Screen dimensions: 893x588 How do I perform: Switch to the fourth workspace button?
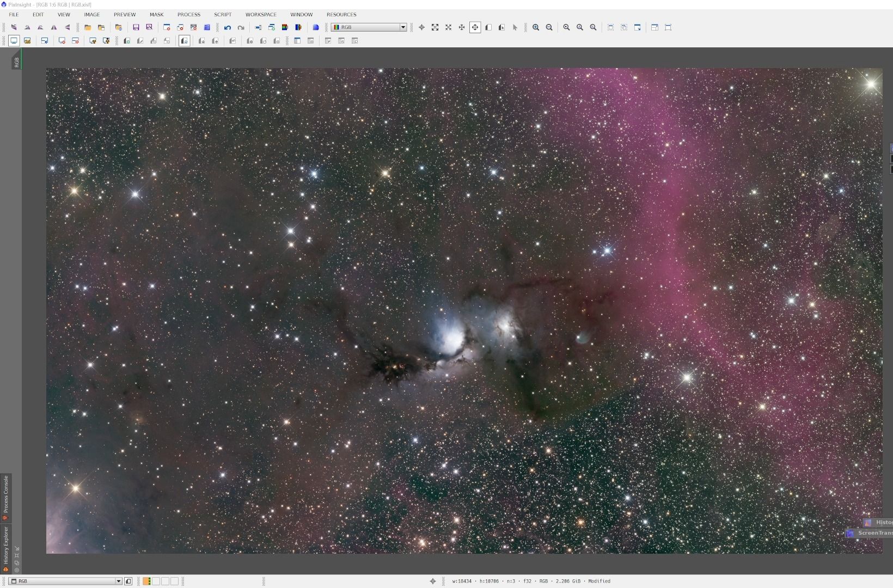[174, 581]
